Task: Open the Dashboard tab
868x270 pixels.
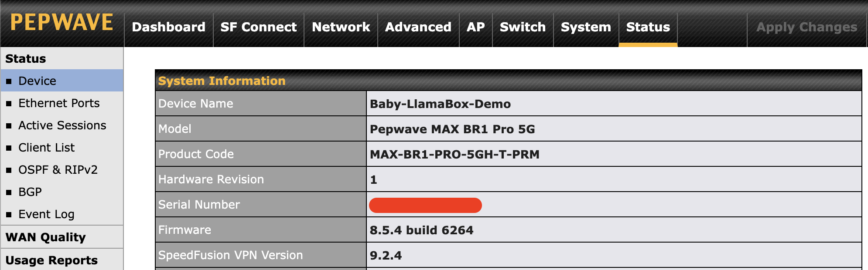Action: (x=168, y=27)
